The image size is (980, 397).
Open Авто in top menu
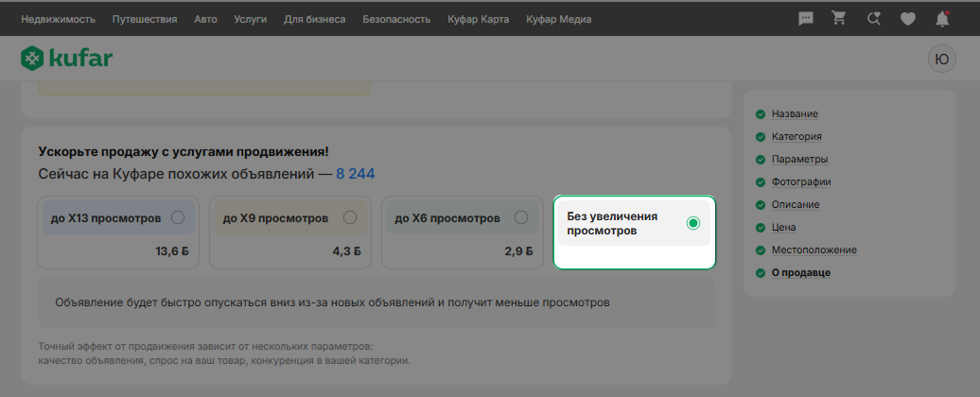pos(205,19)
